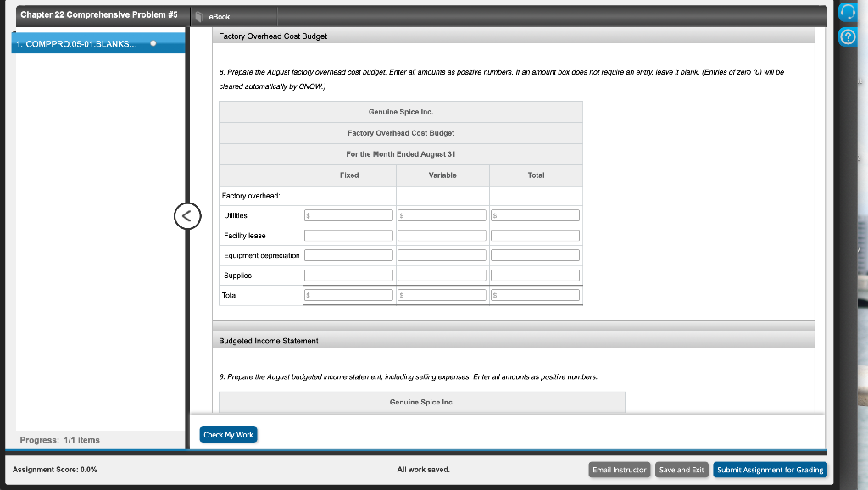
Task: Focus the Facility lease Variable field
Action: pos(442,236)
